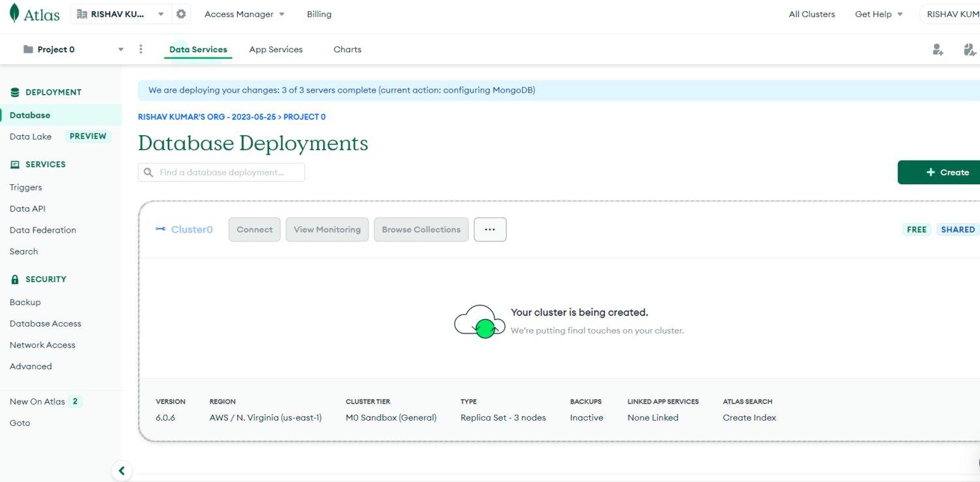Open the Cluster0 name link

[192, 229]
